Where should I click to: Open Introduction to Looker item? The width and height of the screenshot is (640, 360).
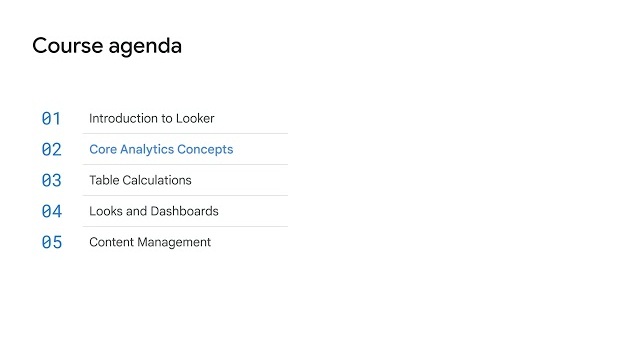click(x=151, y=118)
